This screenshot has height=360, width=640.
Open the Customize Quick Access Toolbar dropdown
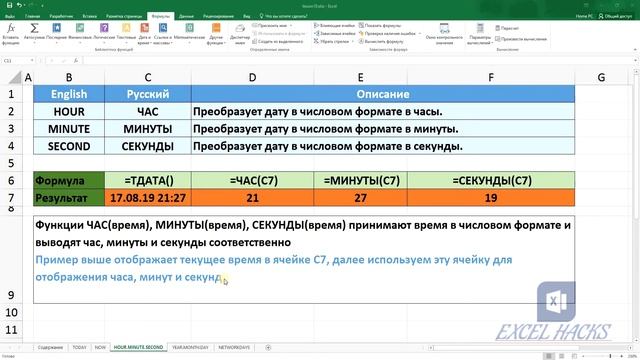tap(42, 6)
